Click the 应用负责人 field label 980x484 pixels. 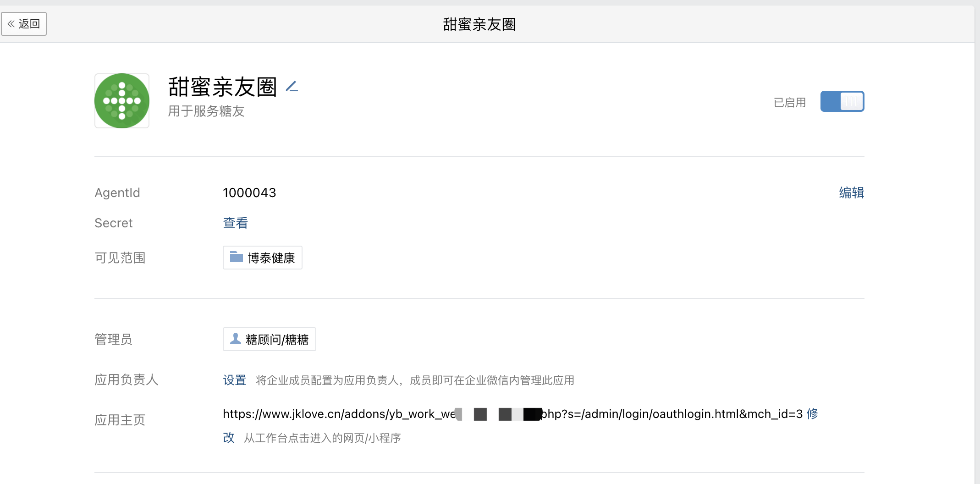(127, 379)
